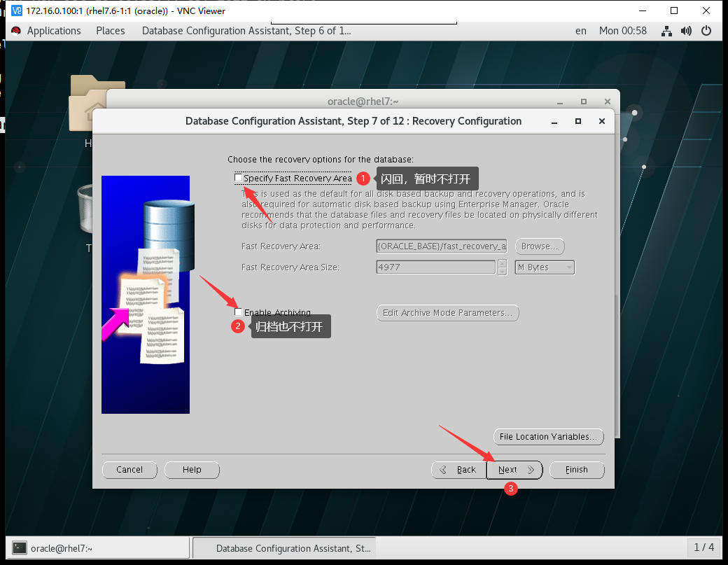Maximize the oracle@rhel7 terminal window
This screenshot has width=728, height=565.
(584, 102)
